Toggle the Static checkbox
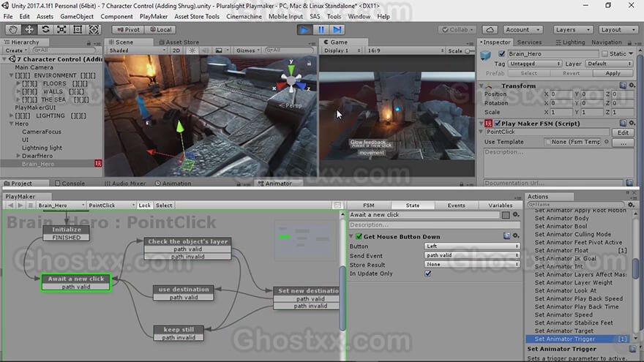The height and width of the screenshot is (362, 644). (x=604, y=54)
